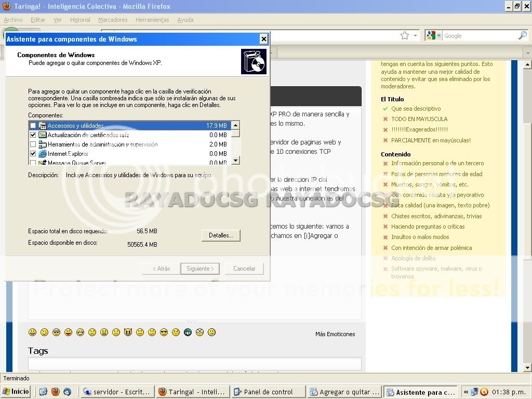
Task: Insert the devil-face emoticon
Action: pos(128,332)
